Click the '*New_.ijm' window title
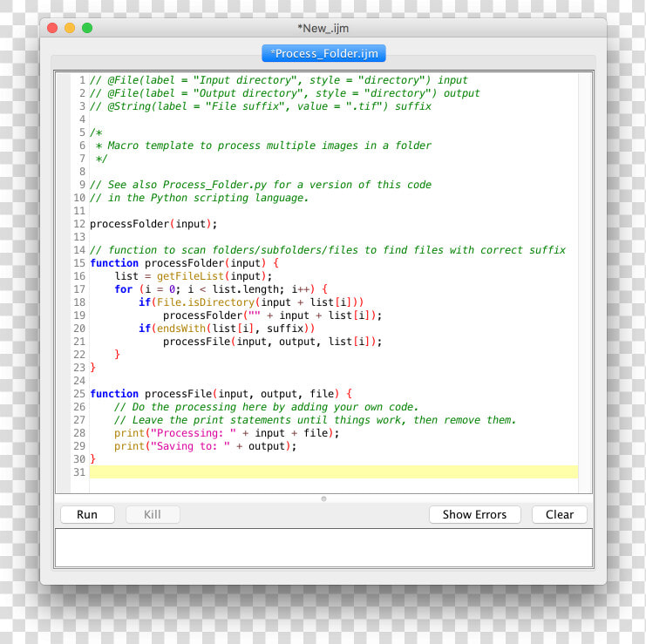This screenshot has width=646, height=644. 323,29
